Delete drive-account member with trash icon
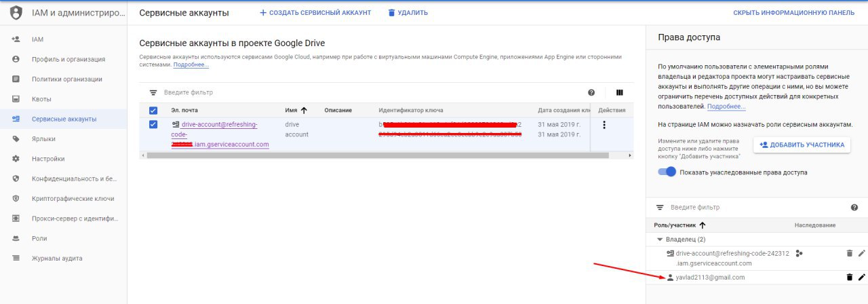The height and width of the screenshot is (304, 868). (849, 253)
